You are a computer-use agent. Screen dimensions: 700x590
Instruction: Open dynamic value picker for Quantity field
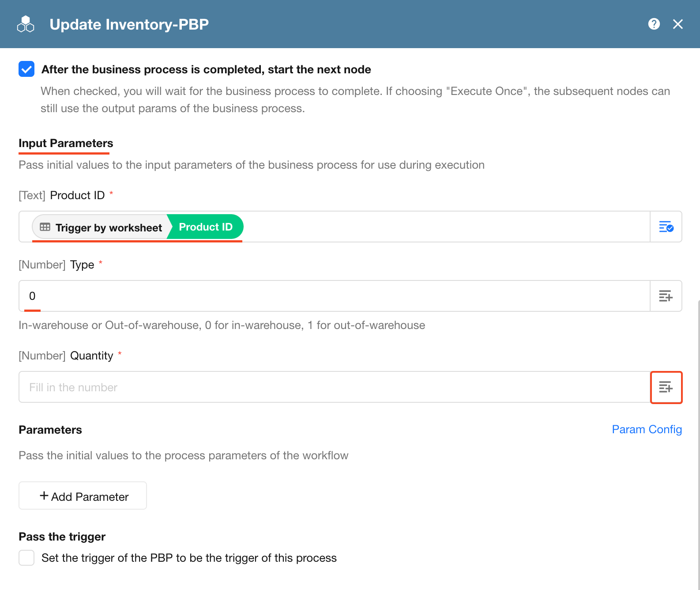pyautogui.click(x=666, y=387)
